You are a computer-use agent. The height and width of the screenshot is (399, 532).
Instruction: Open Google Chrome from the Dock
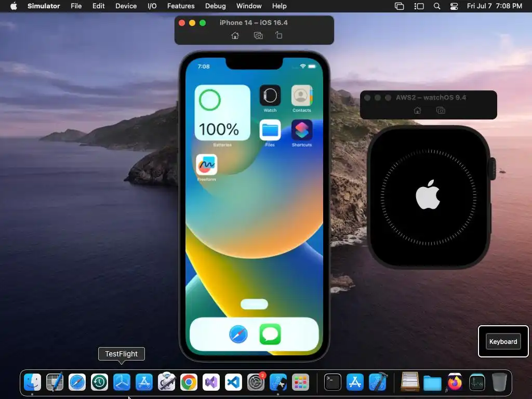pyautogui.click(x=189, y=382)
